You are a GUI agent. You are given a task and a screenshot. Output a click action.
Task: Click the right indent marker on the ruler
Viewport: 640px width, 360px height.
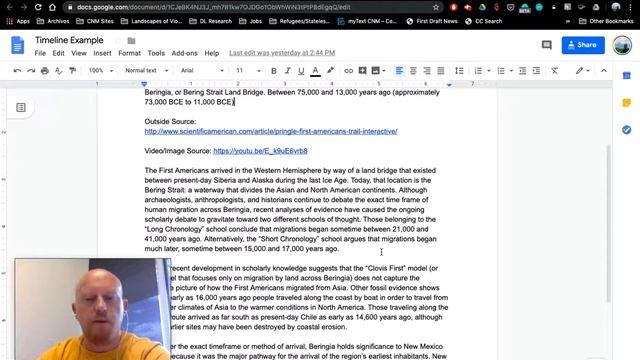(449, 85)
